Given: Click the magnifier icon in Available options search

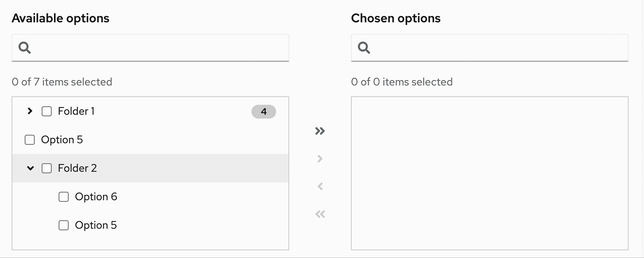Looking at the screenshot, I should pos(25,48).
